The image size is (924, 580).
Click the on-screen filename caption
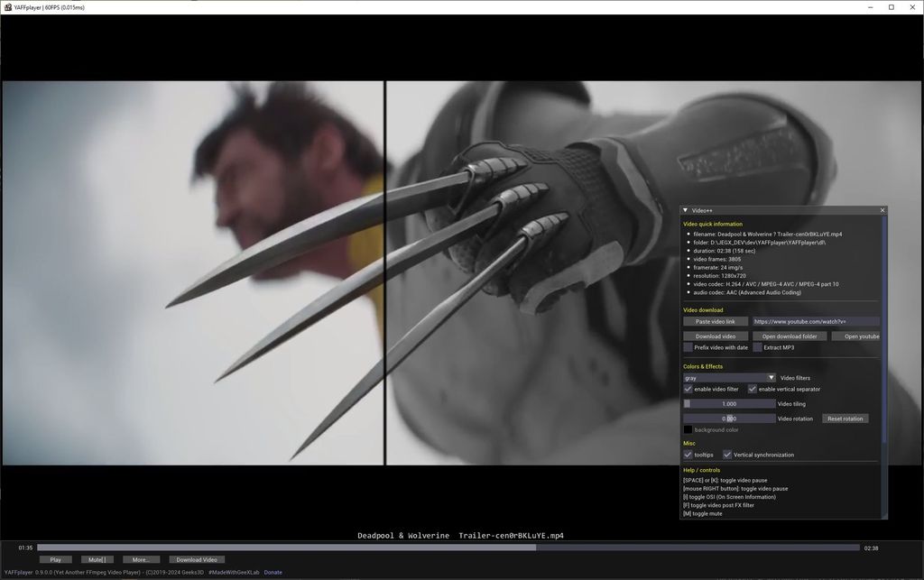pos(460,536)
